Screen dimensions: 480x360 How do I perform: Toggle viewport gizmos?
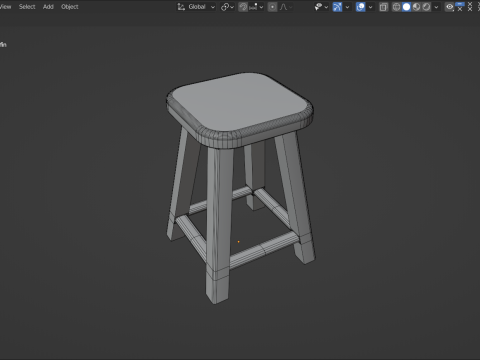(x=337, y=7)
